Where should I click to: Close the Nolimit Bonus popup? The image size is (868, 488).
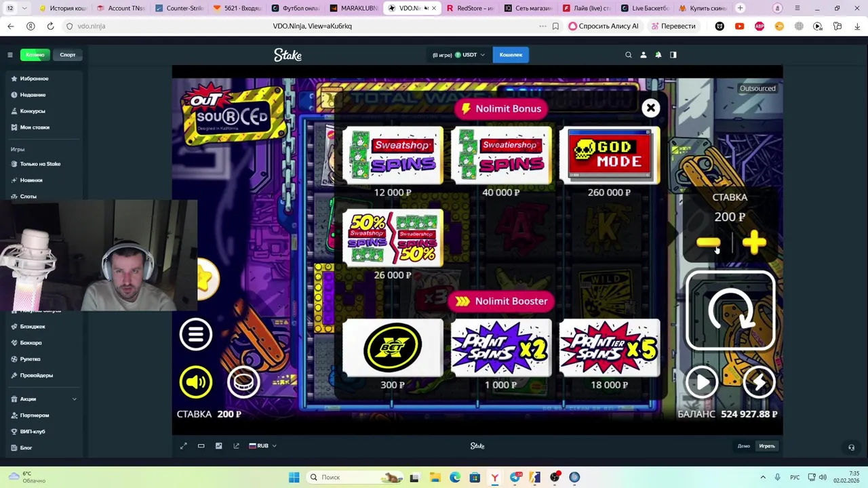click(650, 108)
